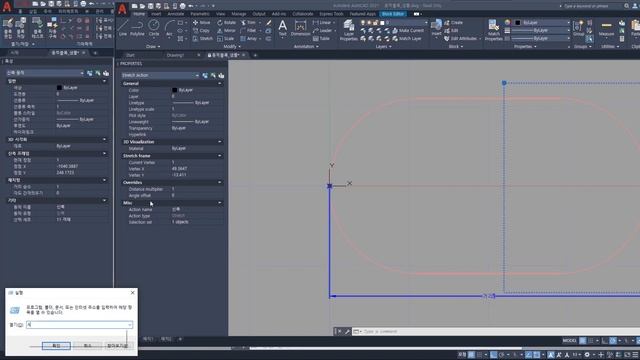Click the Array tool
The image size is (640, 360).
click(x=249, y=38)
